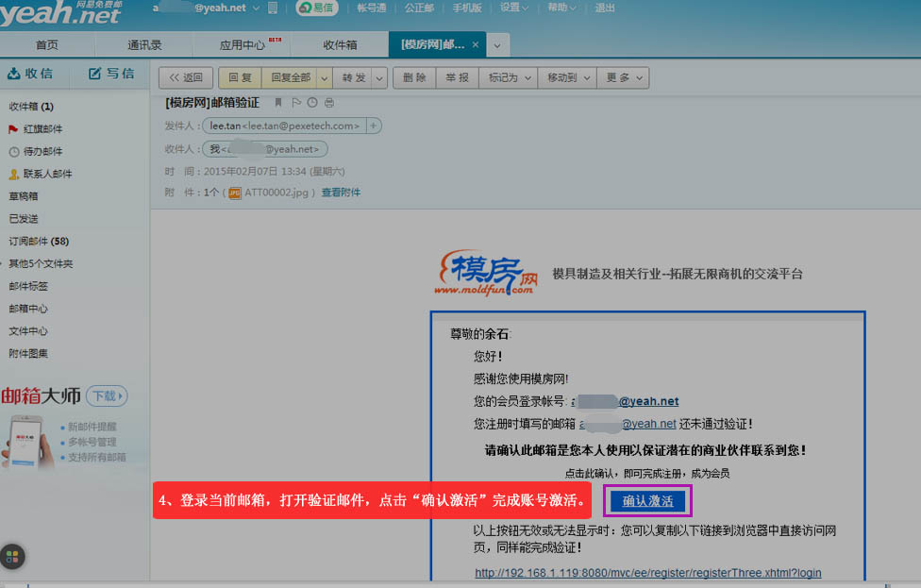The image size is (921, 588).
Task: Click the 确认激活 button
Action: [x=647, y=501]
